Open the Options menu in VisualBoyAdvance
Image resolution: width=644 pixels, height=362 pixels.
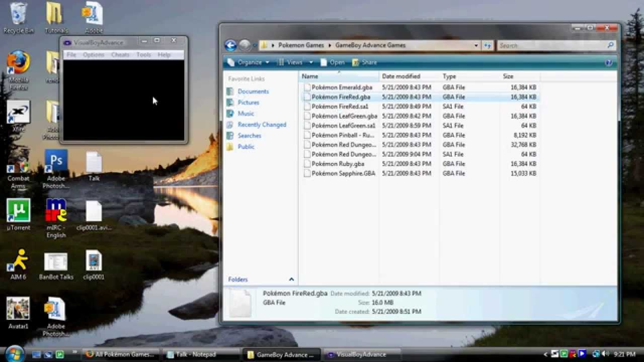[x=94, y=54]
